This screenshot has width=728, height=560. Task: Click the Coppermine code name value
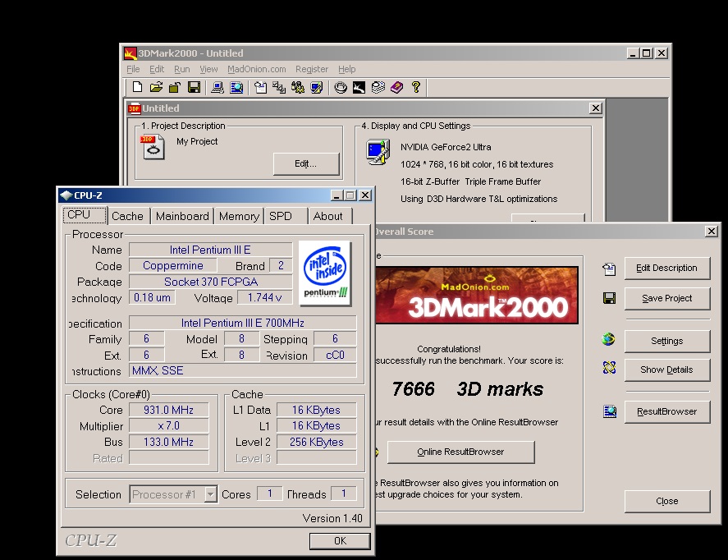(172, 265)
